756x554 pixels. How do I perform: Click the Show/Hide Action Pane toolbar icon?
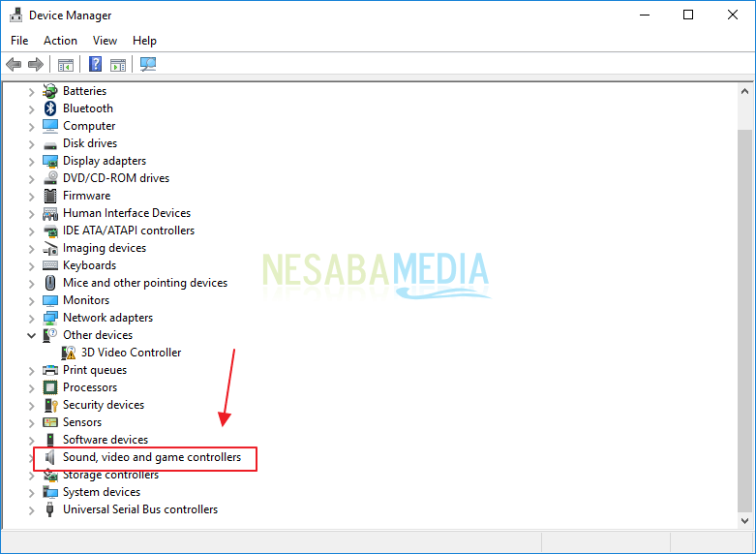118,64
